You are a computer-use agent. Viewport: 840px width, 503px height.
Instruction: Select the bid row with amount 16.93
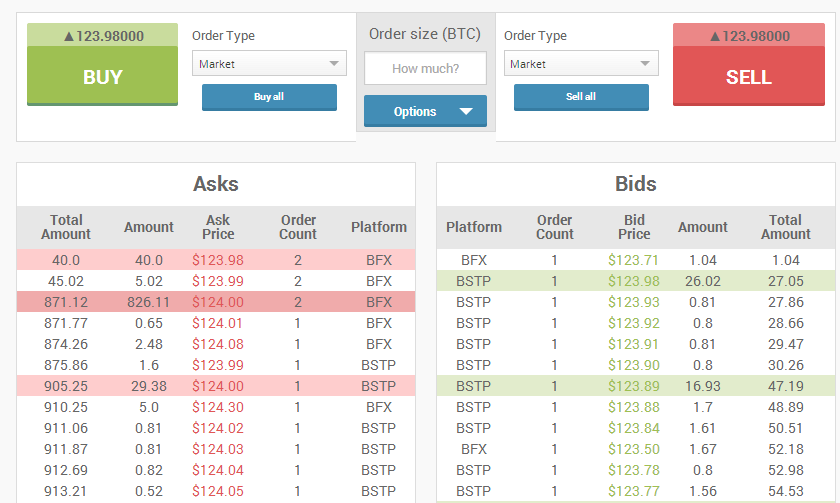pyautogui.click(x=636, y=386)
